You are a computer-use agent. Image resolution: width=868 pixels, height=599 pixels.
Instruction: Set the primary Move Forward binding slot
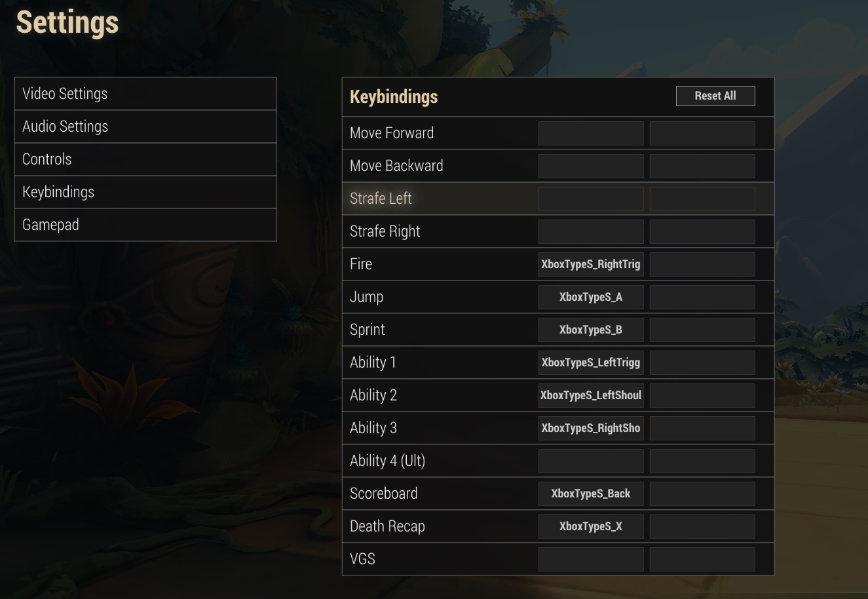click(591, 133)
